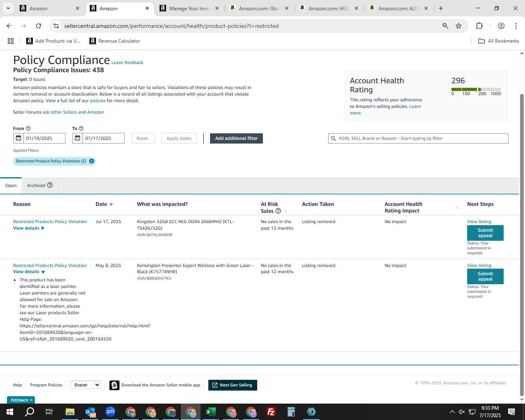The height and width of the screenshot is (420, 525).
Task: Click help icon next to To label
Action: pos(81,128)
